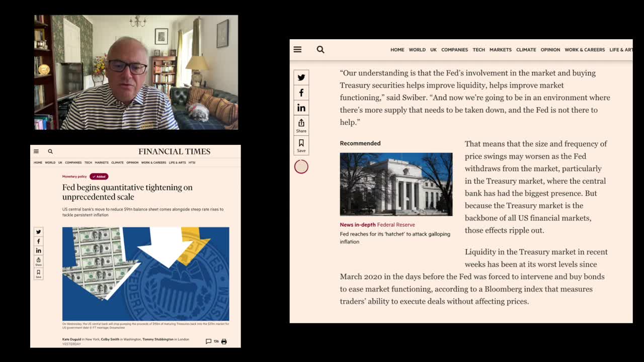The image size is (644, 362).
Task: Select CLIMATE in right window navigation
Action: pos(526,50)
